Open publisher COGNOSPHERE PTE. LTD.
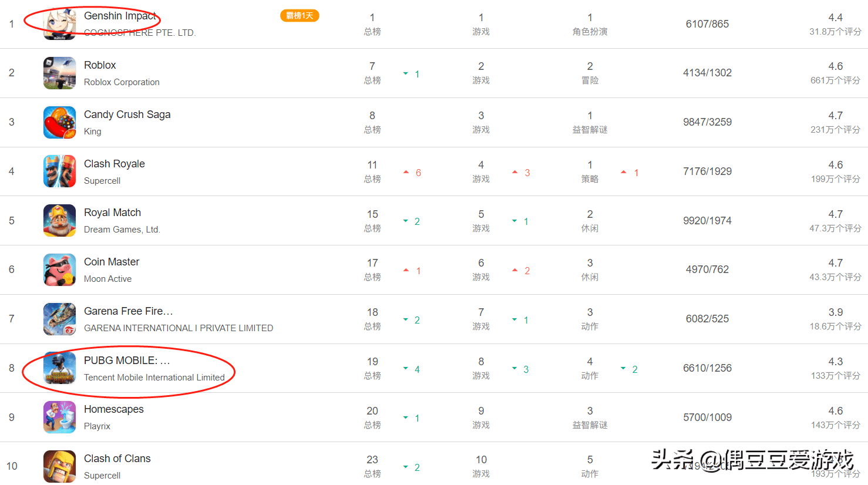Screen dimensions: 868x485 (x=140, y=33)
